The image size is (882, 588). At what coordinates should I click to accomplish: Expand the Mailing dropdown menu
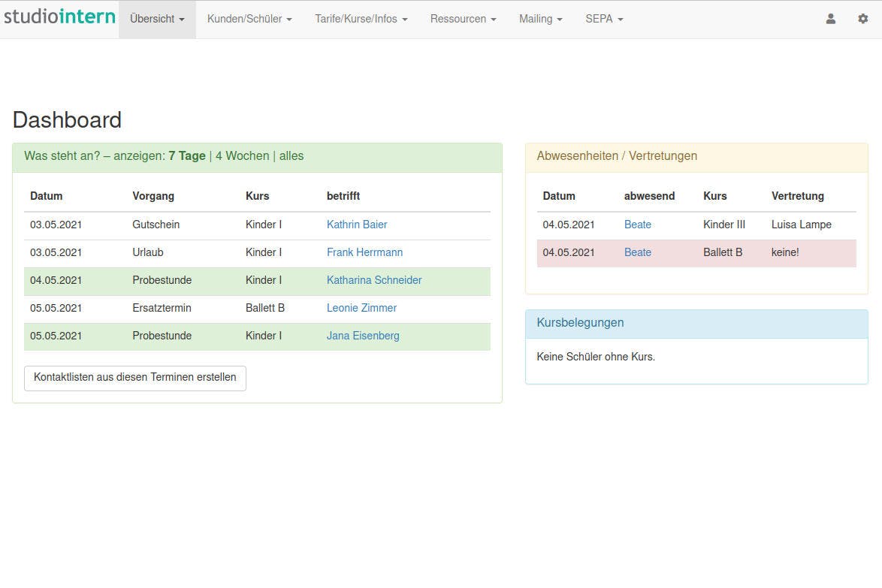[x=541, y=19]
